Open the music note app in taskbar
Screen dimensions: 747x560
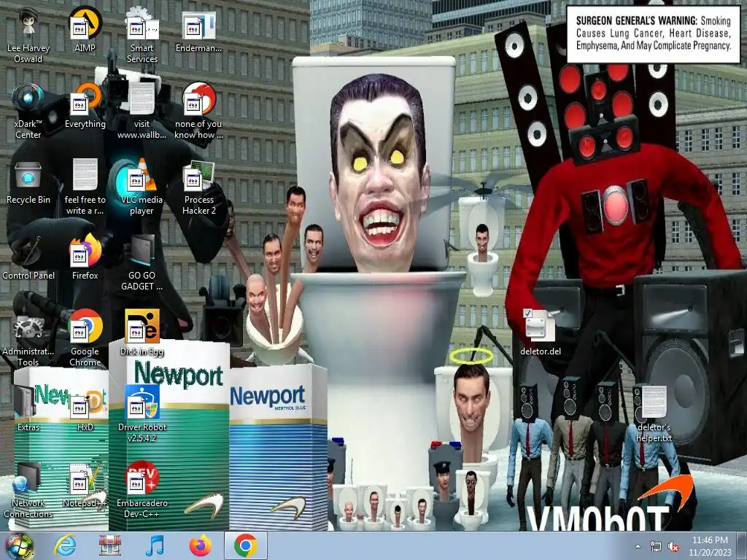click(x=155, y=545)
